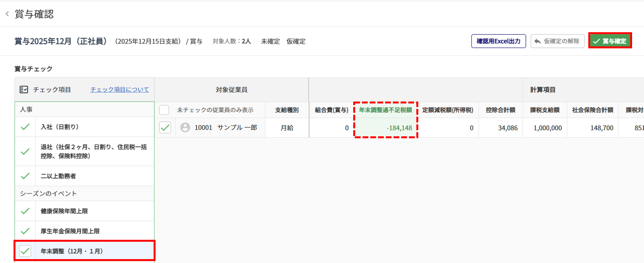Click the シーズンのイベント section header
This screenshot has width=644, height=263.
tap(85, 193)
